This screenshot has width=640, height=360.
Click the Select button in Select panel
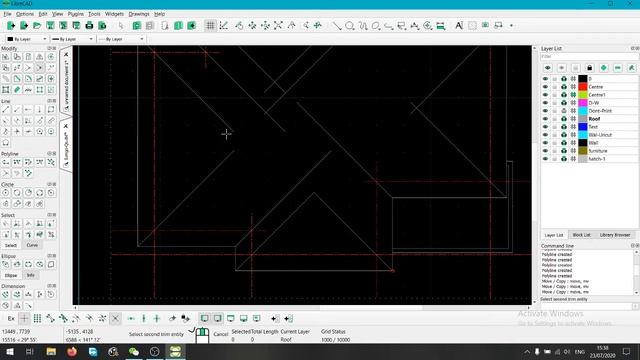[11, 245]
